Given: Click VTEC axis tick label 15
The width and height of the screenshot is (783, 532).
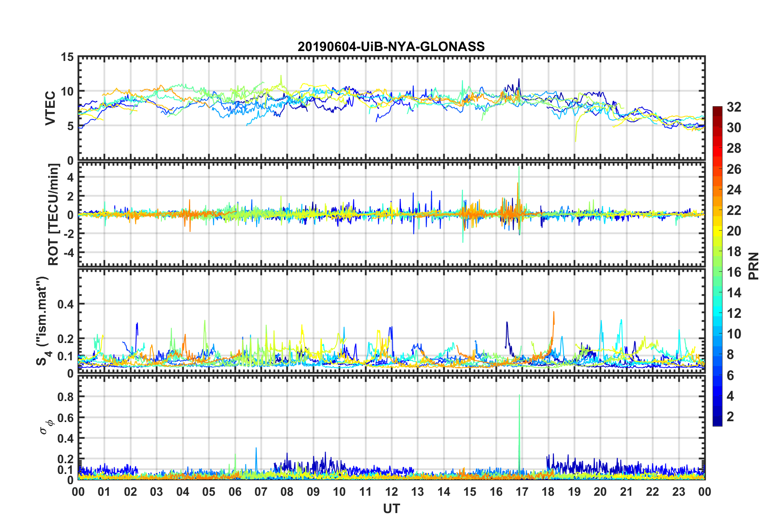Looking at the screenshot, I should coord(67,57).
